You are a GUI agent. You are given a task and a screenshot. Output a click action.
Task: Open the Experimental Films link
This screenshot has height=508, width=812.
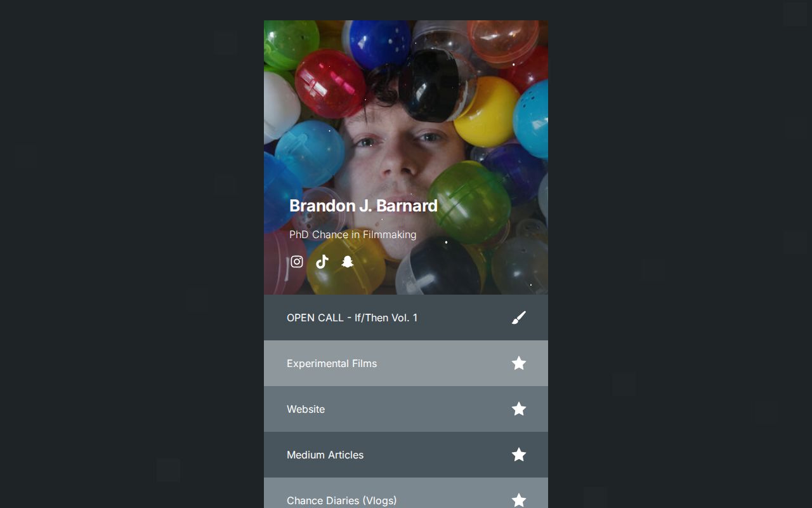click(406, 363)
